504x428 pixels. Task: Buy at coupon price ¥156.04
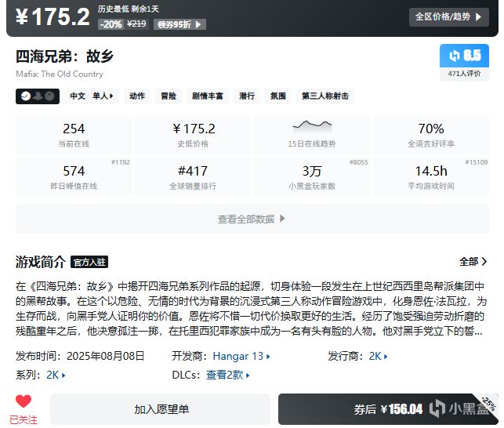(x=388, y=409)
